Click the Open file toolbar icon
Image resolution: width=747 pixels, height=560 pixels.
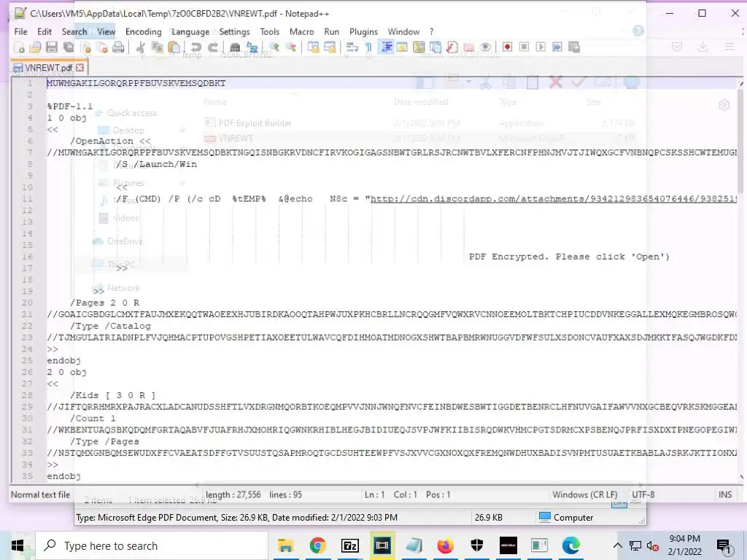click(x=35, y=47)
